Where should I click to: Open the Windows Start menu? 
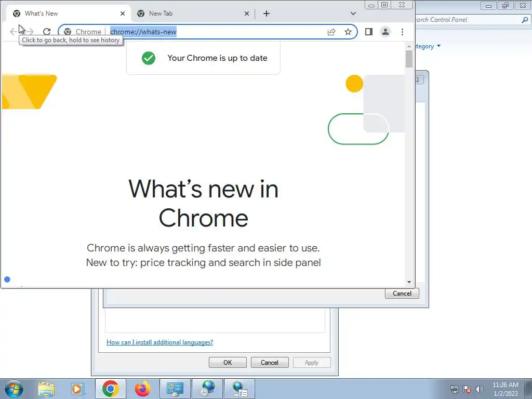point(14,389)
